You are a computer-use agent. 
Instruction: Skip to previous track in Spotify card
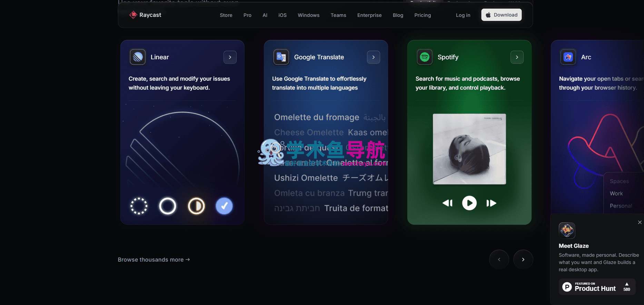click(447, 203)
